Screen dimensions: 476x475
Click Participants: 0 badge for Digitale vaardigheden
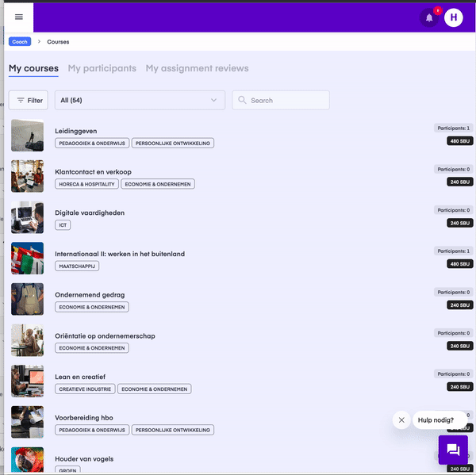coord(453,210)
